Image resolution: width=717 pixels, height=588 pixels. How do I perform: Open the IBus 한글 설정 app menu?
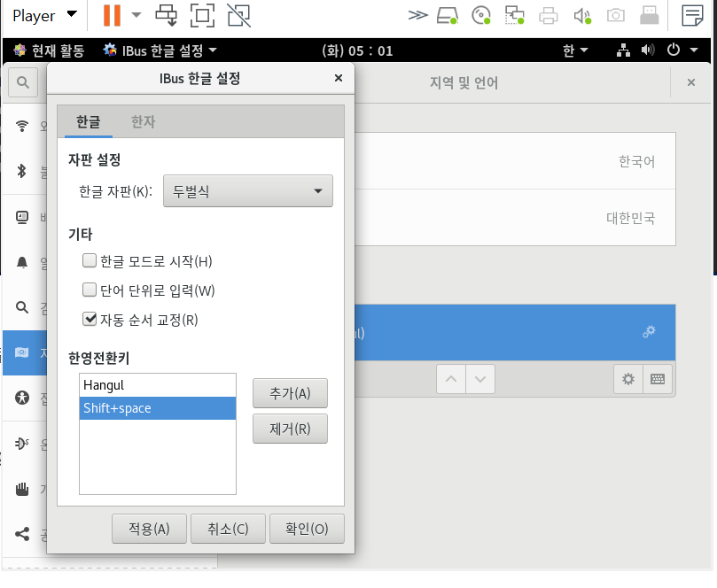tap(160, 50)
